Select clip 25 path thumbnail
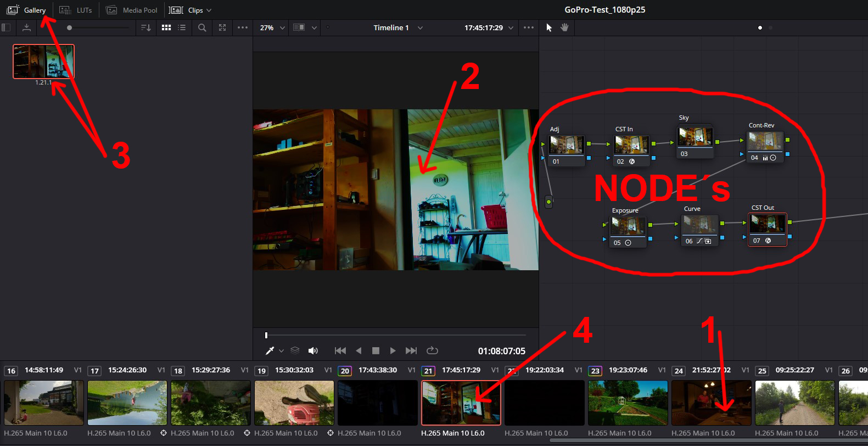 pos(795,403)
